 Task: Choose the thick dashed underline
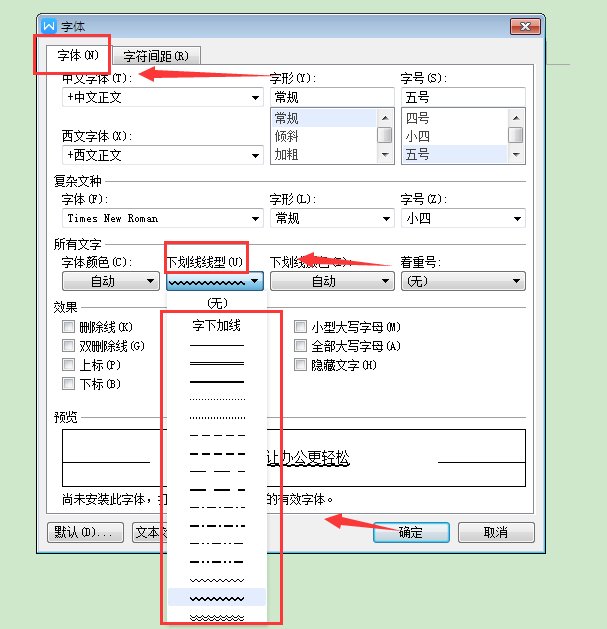(x=217, y=454)
